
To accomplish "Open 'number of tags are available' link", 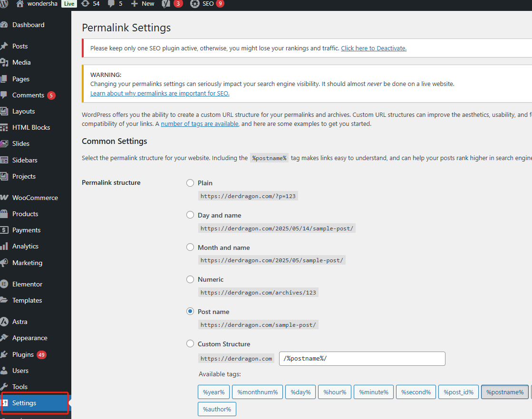I will pos(200,124).
